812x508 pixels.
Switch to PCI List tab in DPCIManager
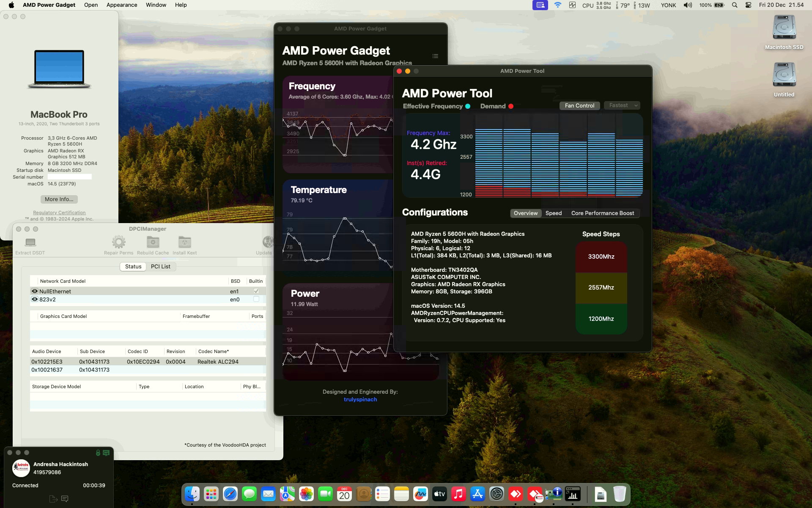[161, 266]
